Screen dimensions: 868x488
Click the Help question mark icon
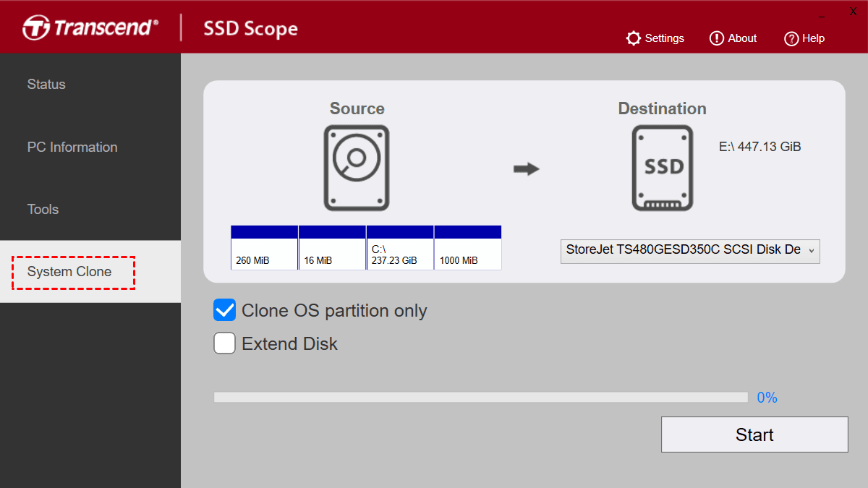791,38
